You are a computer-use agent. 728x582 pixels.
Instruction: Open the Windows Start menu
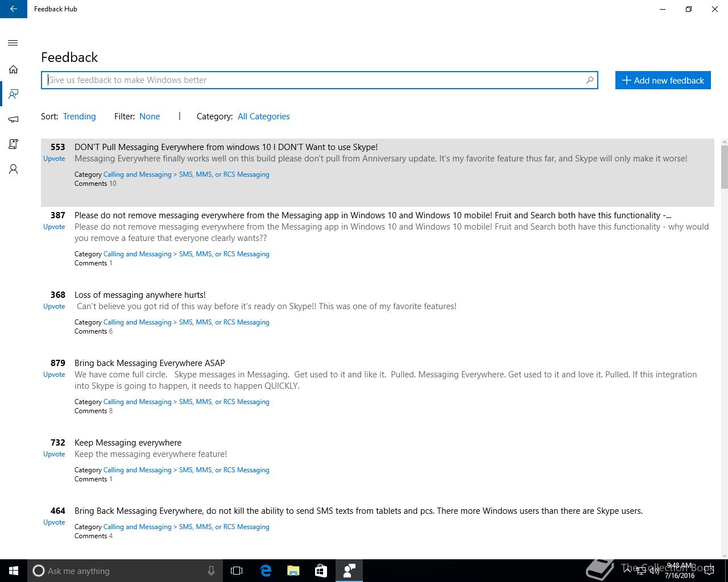pos(14,571)
